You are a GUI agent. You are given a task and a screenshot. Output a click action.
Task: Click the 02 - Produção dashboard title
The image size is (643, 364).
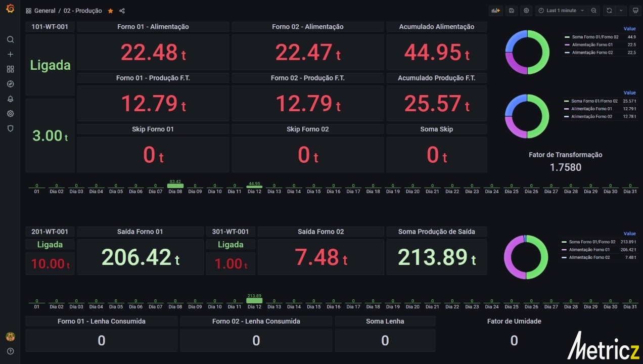82,11
